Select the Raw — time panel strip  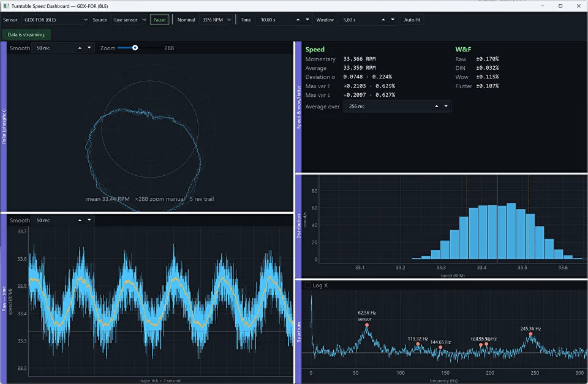(4, 299)
